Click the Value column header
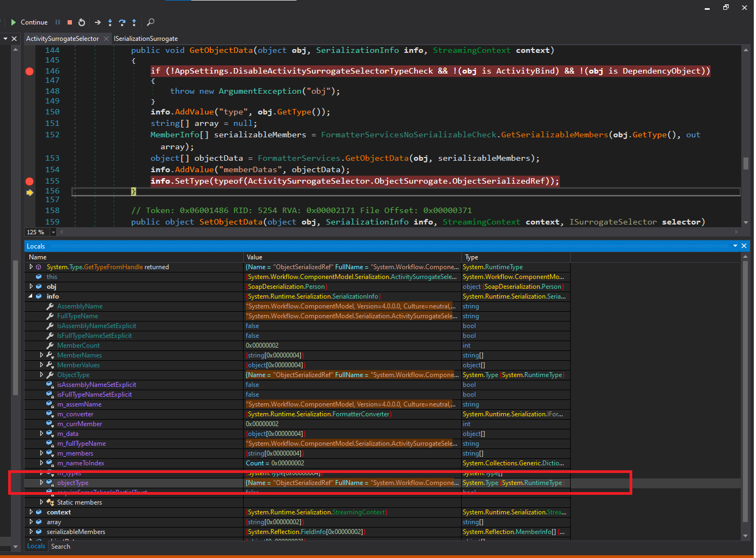The image size is (756, 558). tap(352, 257)
